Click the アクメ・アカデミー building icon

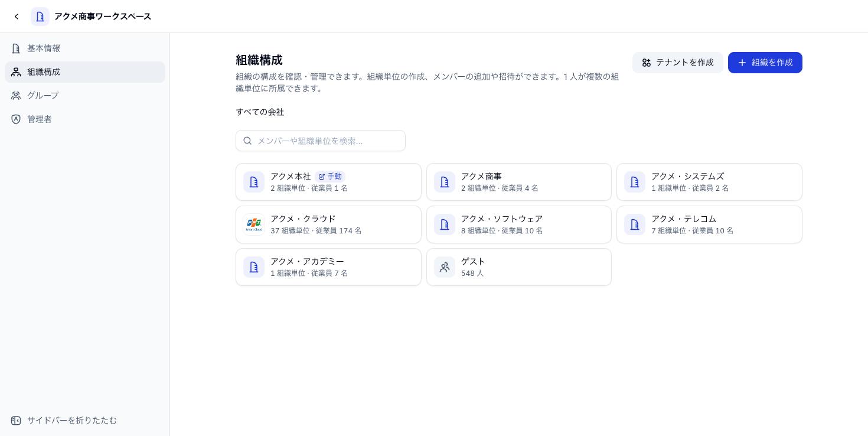[x=254, y=267]
